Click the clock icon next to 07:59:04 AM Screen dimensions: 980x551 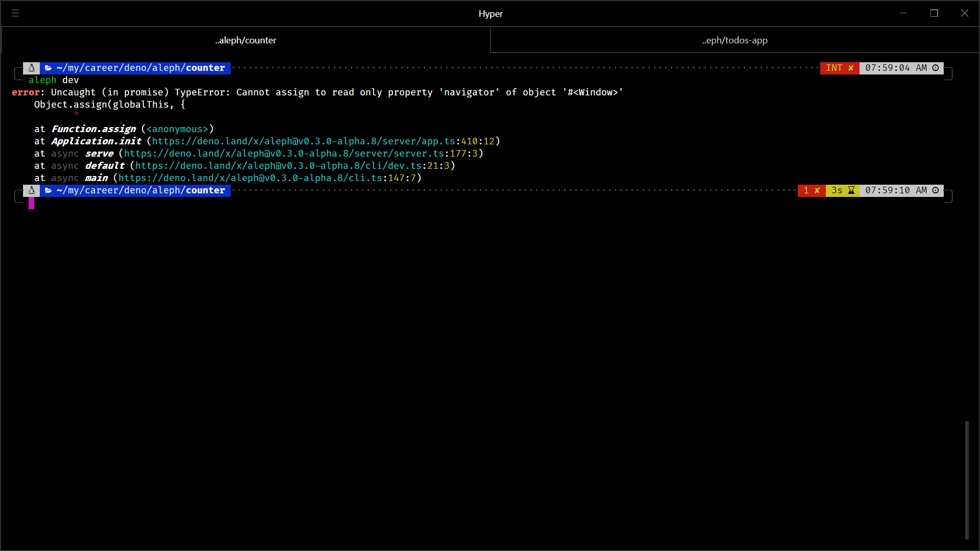pyautogui.click(x=936, y=68)
